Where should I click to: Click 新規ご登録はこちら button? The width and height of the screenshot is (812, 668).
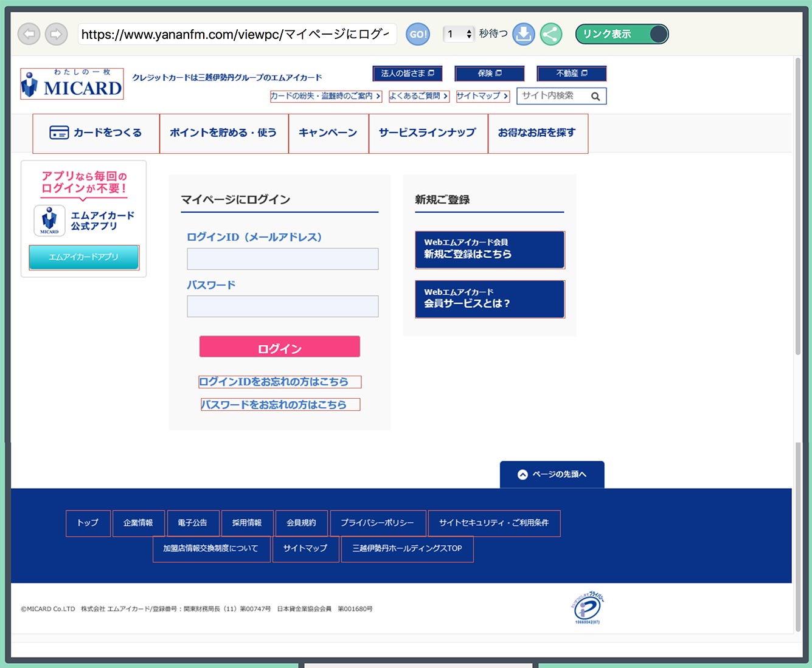(x=490, y=250)
